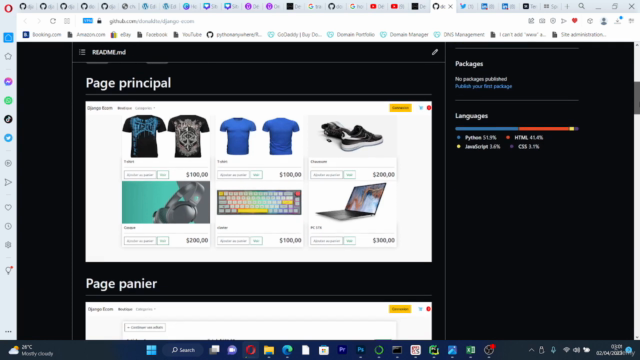Viewport: 640px width, 360px height.
Task: Switch to the first YouTube tab
Action: (377, 7)
